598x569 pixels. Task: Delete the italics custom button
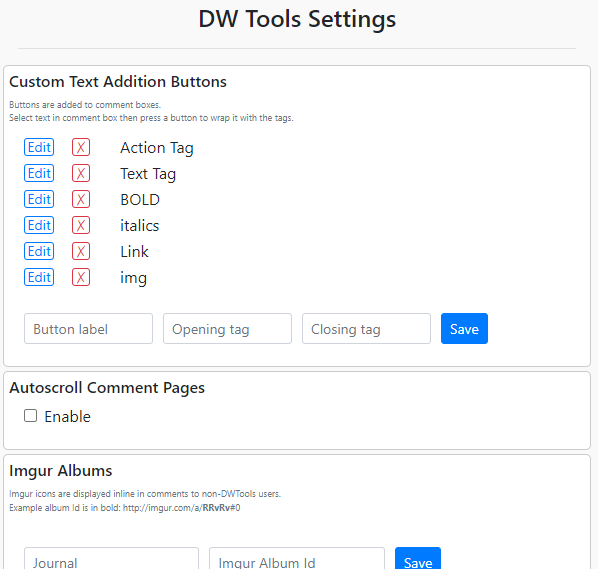click(81, 225)
